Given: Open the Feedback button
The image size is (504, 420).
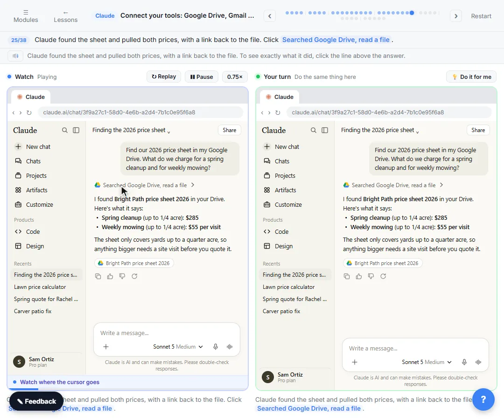Looking at the screenshot, I should 36,401.
